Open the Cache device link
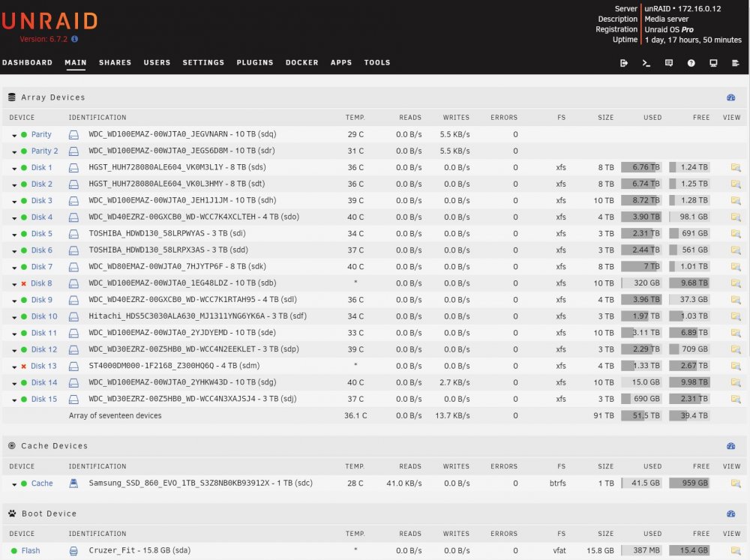This screenshot has height=560, width=750. 42,484
